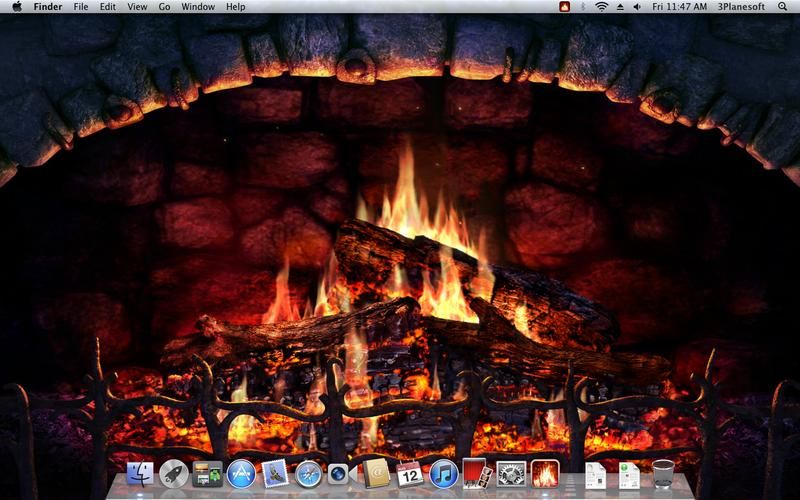Launch Safari compass icon
Screen dimensions: 800x500
coord(308,474)
